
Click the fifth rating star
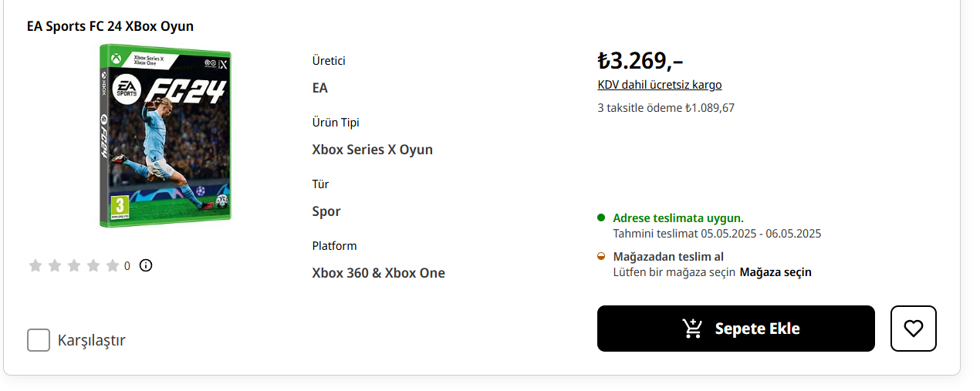pos(113,265)
